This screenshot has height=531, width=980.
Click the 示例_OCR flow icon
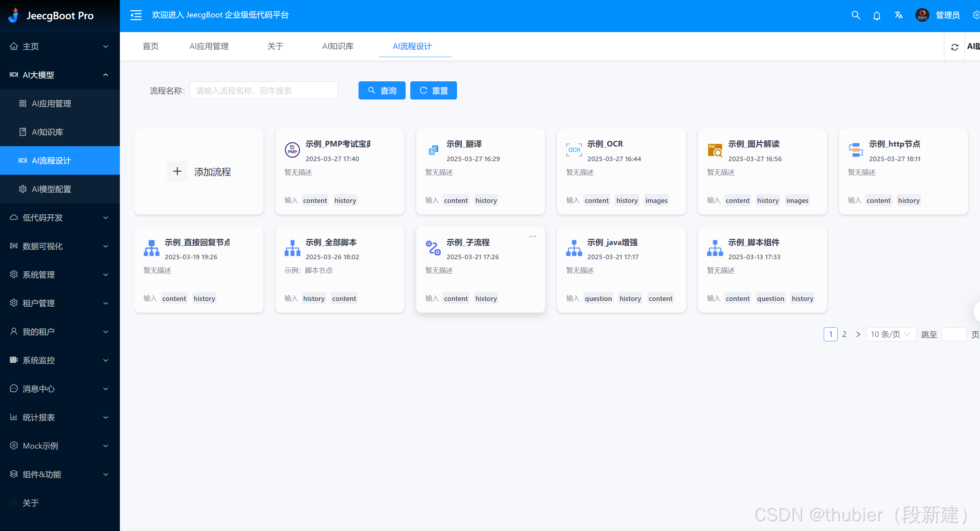pos(574,150)
